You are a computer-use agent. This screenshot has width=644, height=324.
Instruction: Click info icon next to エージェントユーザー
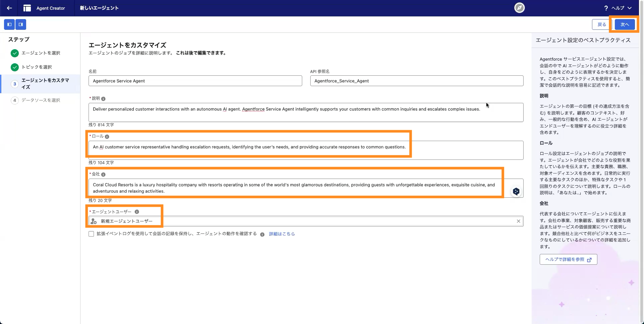[x=137, y=212]
